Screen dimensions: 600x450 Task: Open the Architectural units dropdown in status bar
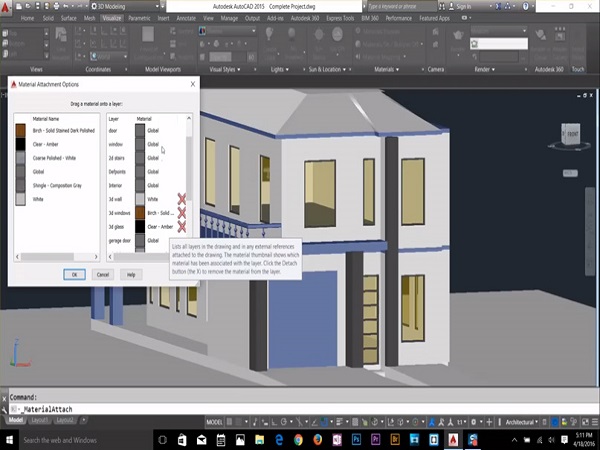coord(522,422)
